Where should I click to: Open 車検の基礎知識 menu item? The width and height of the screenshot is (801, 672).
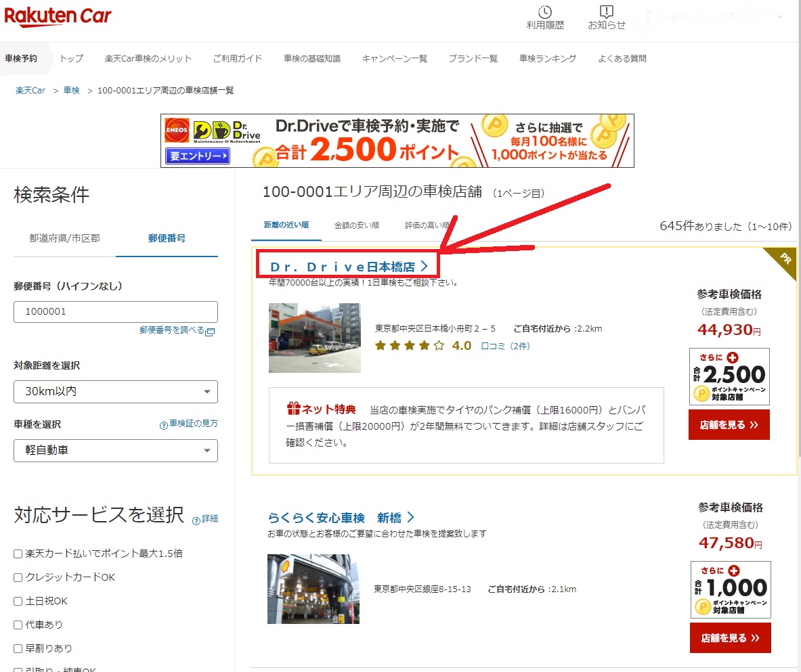pyautogui.click(x=312, y=58)
